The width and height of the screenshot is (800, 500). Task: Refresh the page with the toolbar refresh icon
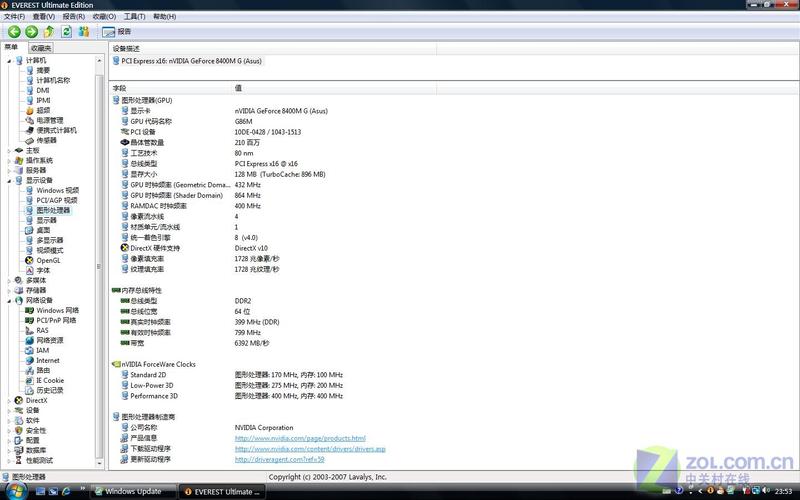tap(66, 32)
